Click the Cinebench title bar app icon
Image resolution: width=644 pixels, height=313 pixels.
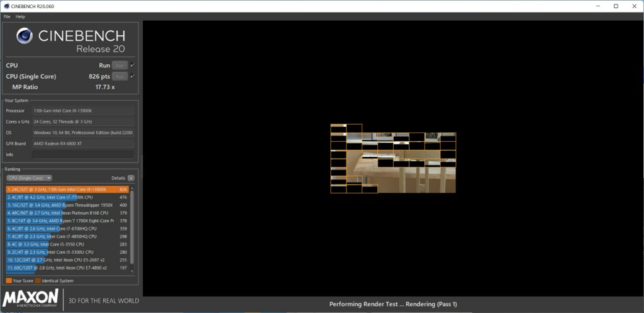(6, 6)
